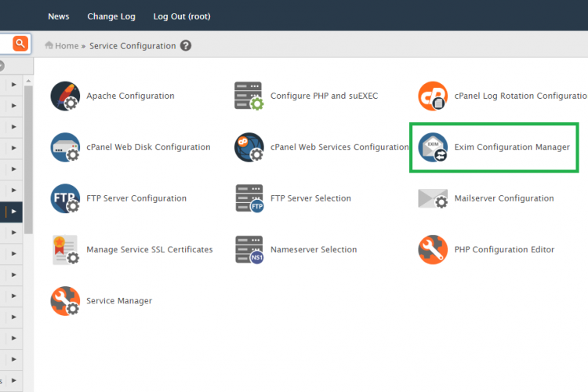
Task: Open the Nameserver Selection NS1 icon
Action: click(249, 249)
